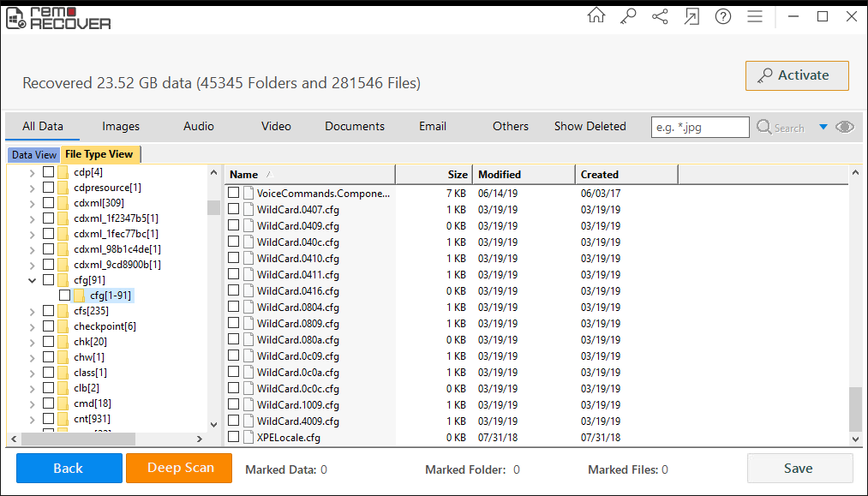Collapse the cfg[91] tree node
Image resolution: width=868 pixels, height=496 pixels.
coord(33,280)
